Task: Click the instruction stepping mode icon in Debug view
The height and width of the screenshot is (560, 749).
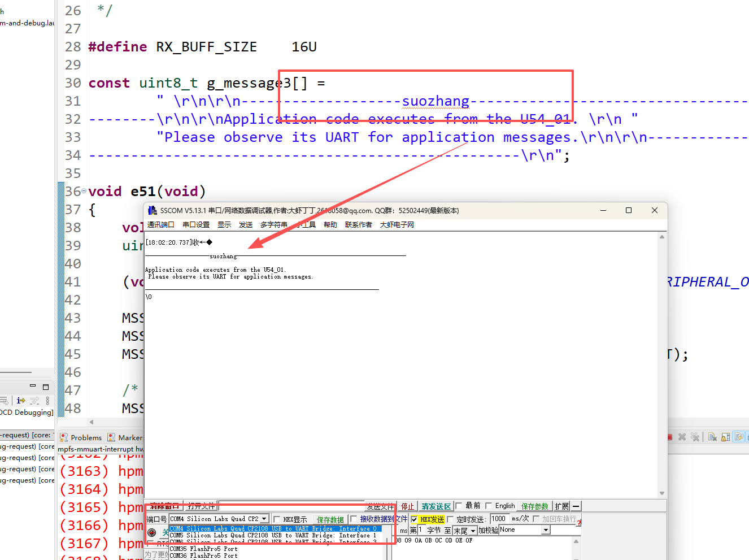Action: (21, 401)
